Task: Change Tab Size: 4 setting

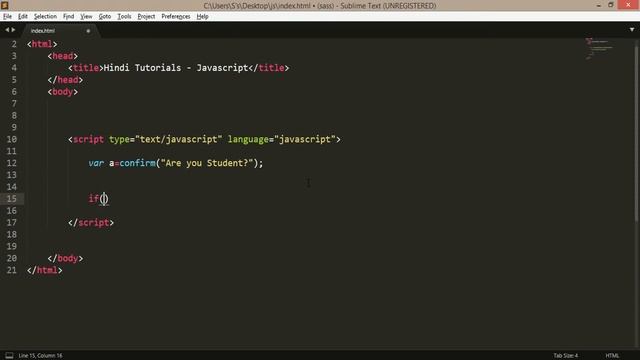Action: pyautogui.click(x=566, y=356)
